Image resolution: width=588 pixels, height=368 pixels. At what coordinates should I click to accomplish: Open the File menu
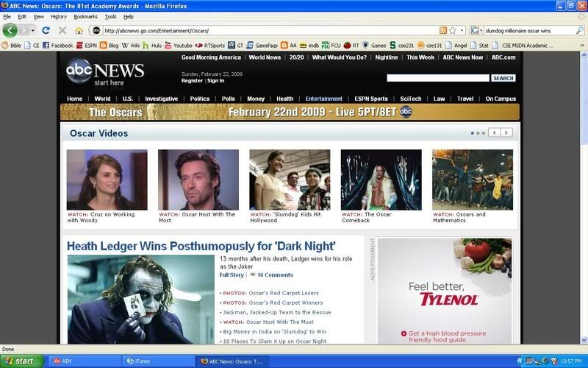pos(7,16)
